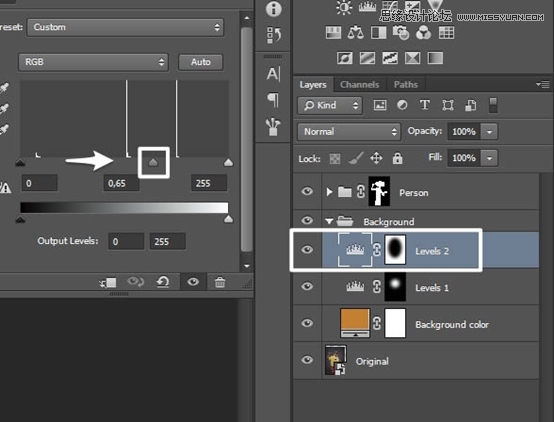This screenshot has height=422, width=554.
Task: Hide the Levels 1 layer
Action: pos(307,286)
